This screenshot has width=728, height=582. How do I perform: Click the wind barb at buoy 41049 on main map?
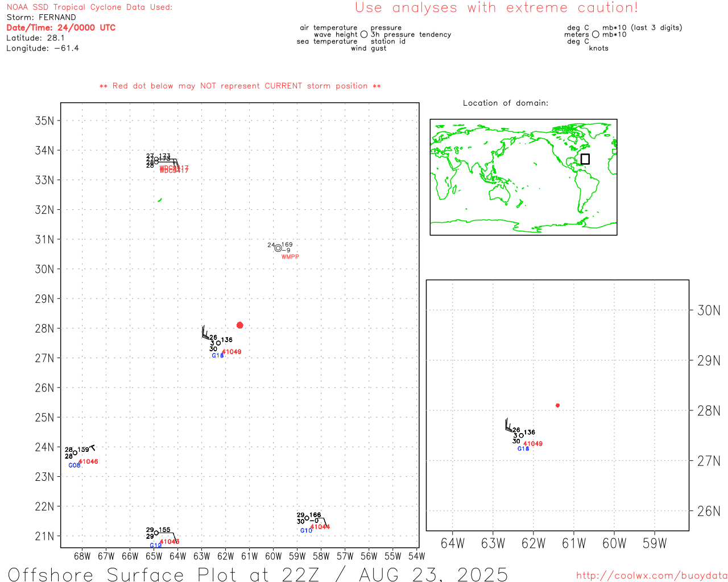click(206, 334)
